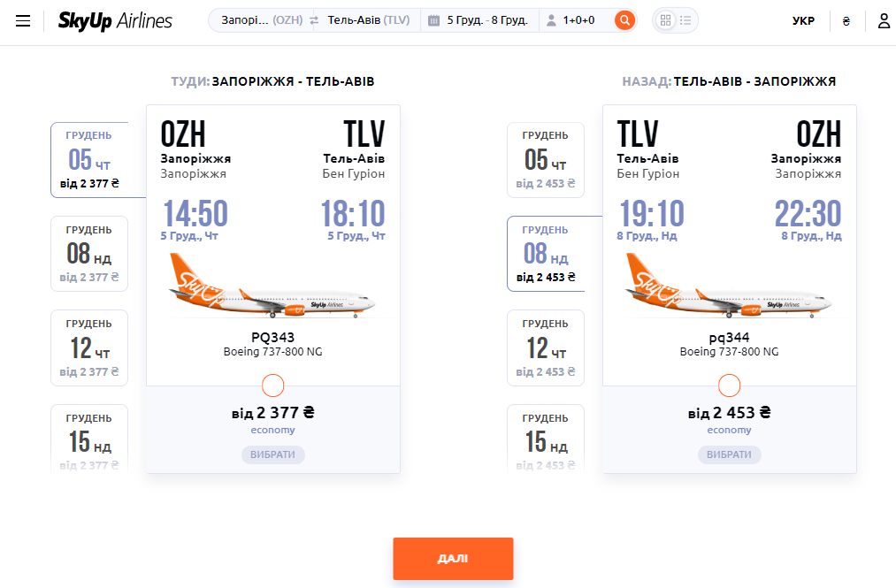Image resolution: width=896 pixels, height=588 pixels.
Task: Select the return pq344 flight radio circle
Action: [729, 386]
